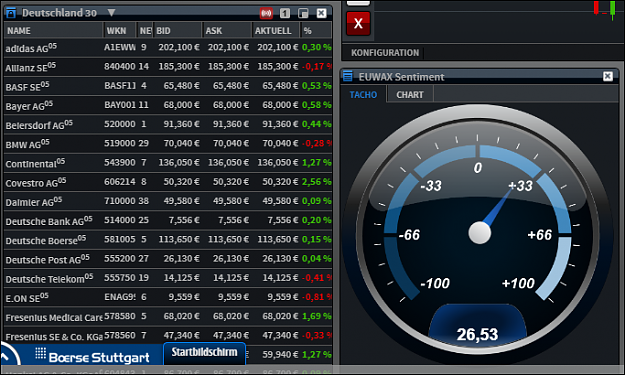
Task: Select the BASF SE row
Action: [168, 86]
